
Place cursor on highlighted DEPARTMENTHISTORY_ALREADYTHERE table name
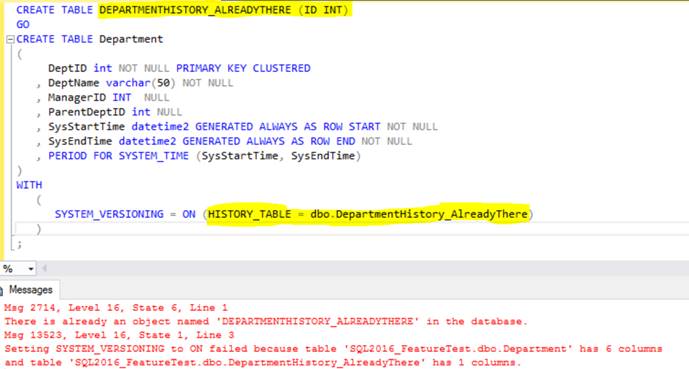(x=195, y=10)
